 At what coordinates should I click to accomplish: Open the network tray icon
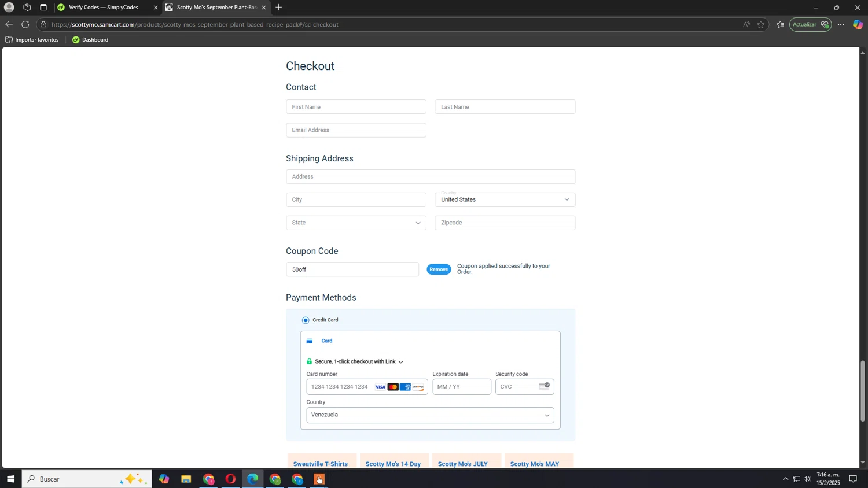796,479
